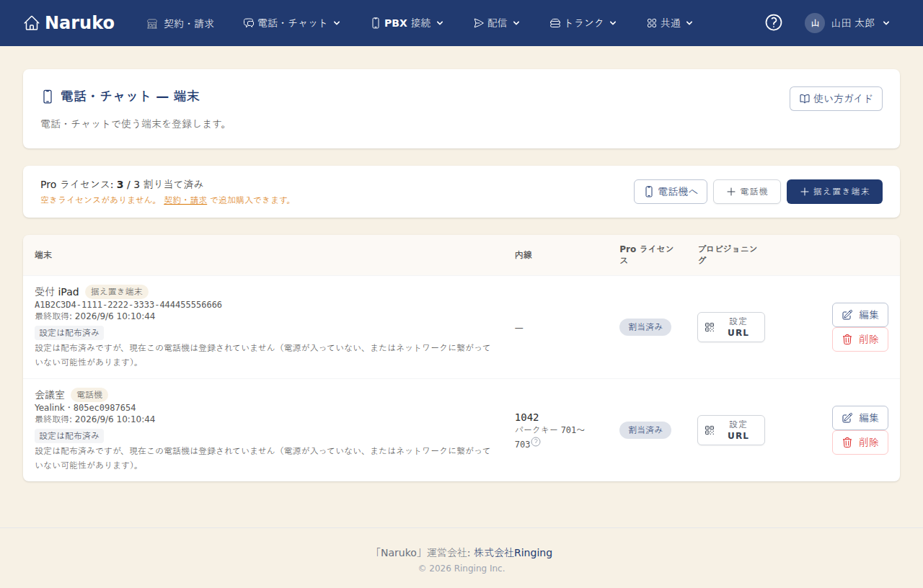Click the QR icon in 受付 iPad row
The image size is (923, 588).
(x=710, y=327)
